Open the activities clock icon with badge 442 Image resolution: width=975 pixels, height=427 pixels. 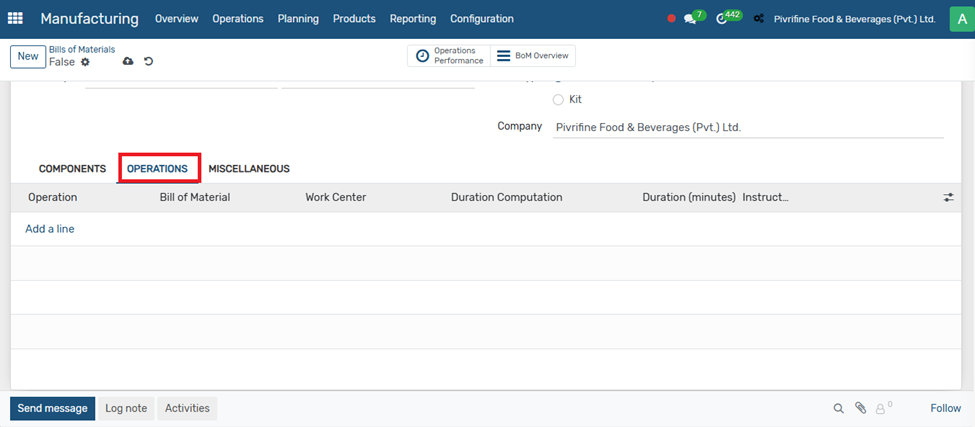click(x=723, y=19)
